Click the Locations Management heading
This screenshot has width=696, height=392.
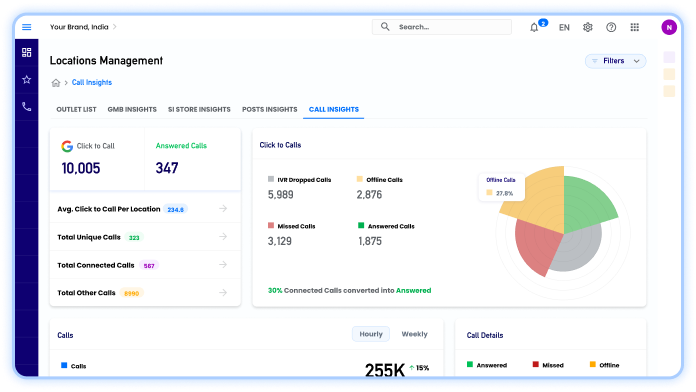tap(106, 60)
